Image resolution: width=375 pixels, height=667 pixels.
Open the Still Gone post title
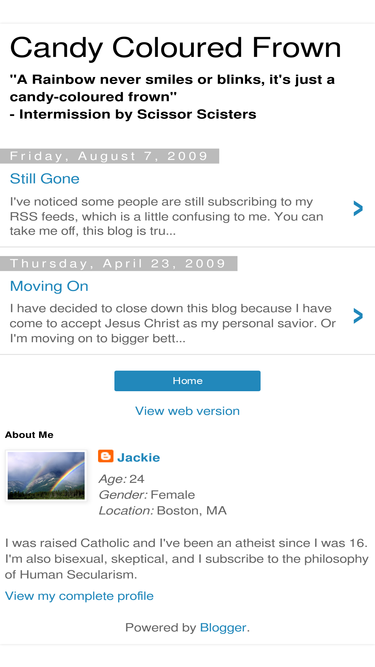[x=45, y=178]
